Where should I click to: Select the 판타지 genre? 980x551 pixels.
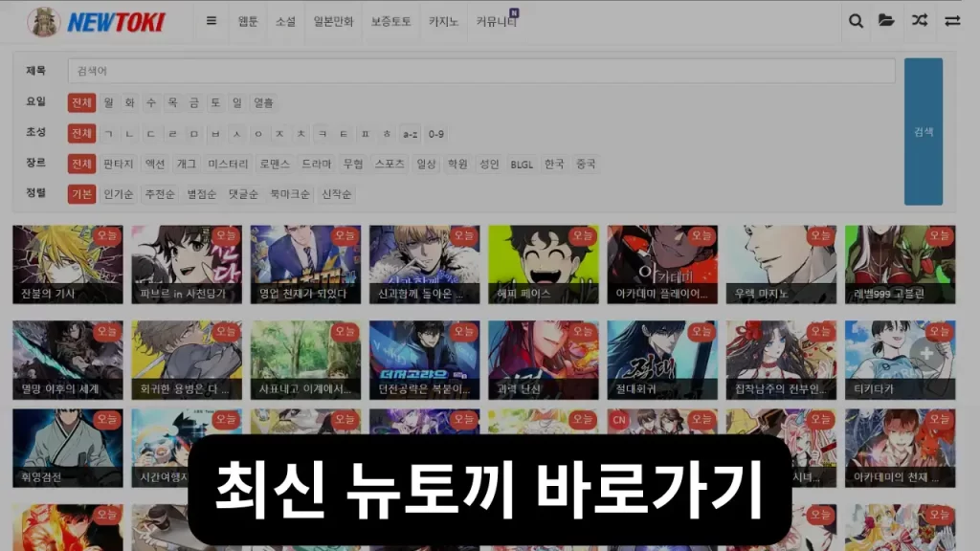pos(118,164)
